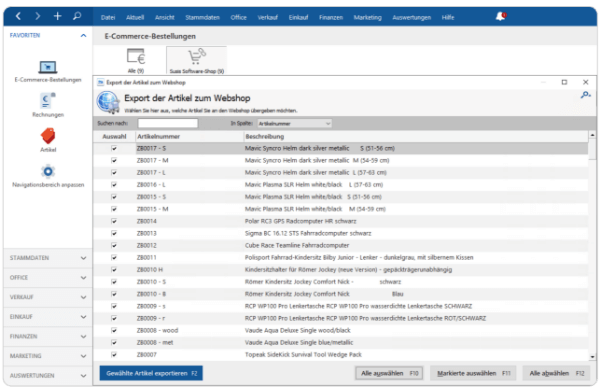600x392 pixels.
Task: Go forward with the right arrow icon
Action: (38, 16)
